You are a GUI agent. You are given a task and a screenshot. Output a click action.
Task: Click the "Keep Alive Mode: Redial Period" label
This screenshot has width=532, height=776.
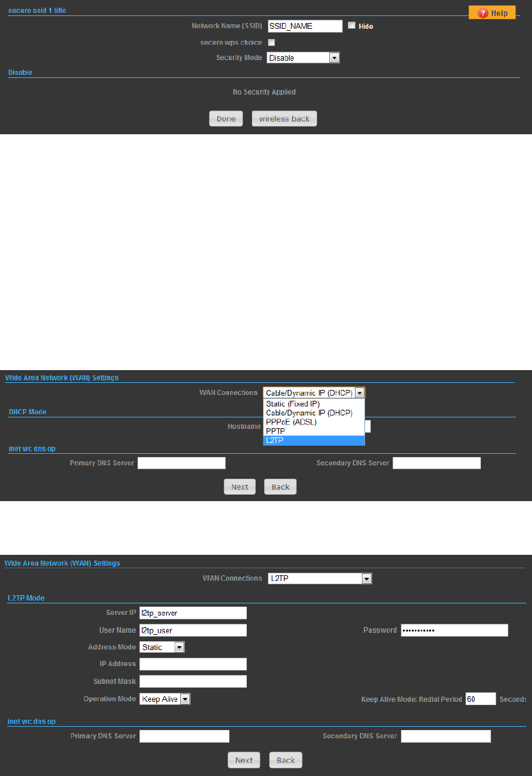411,699
